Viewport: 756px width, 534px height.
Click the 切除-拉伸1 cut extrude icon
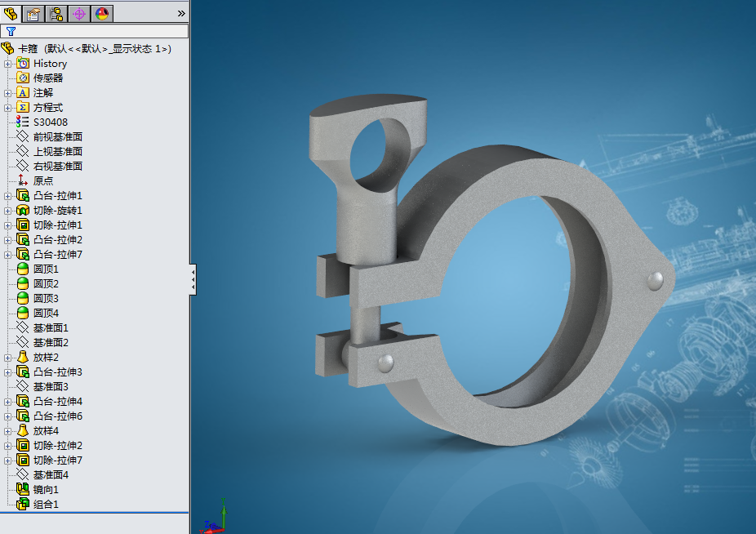(23, 225)
